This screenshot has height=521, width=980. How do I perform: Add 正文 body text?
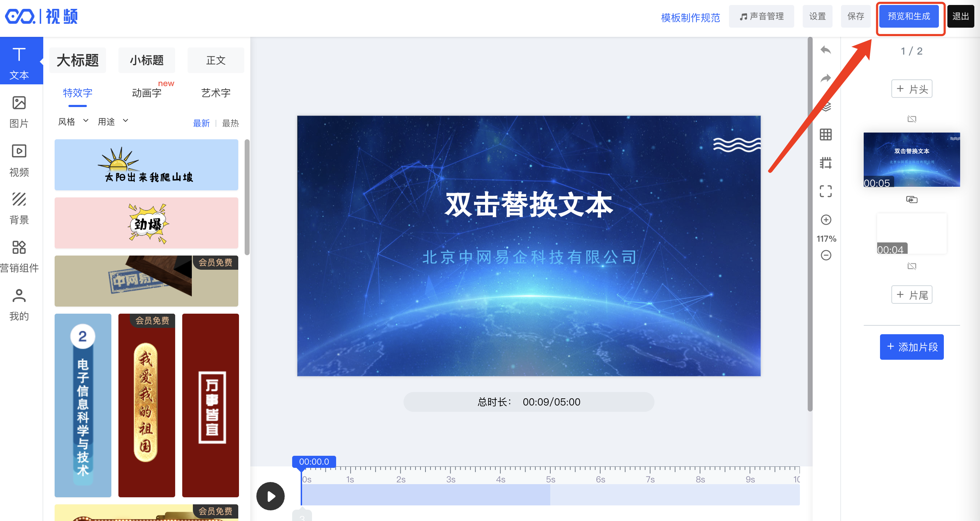(x=216, y=61)
